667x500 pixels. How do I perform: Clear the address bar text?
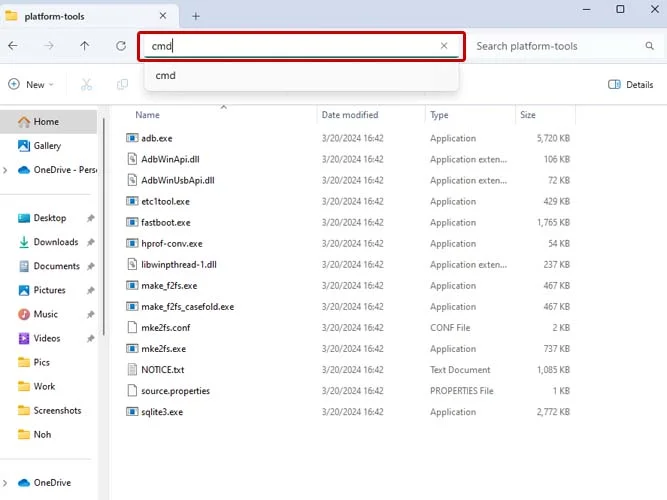click(x=444, y=46)
